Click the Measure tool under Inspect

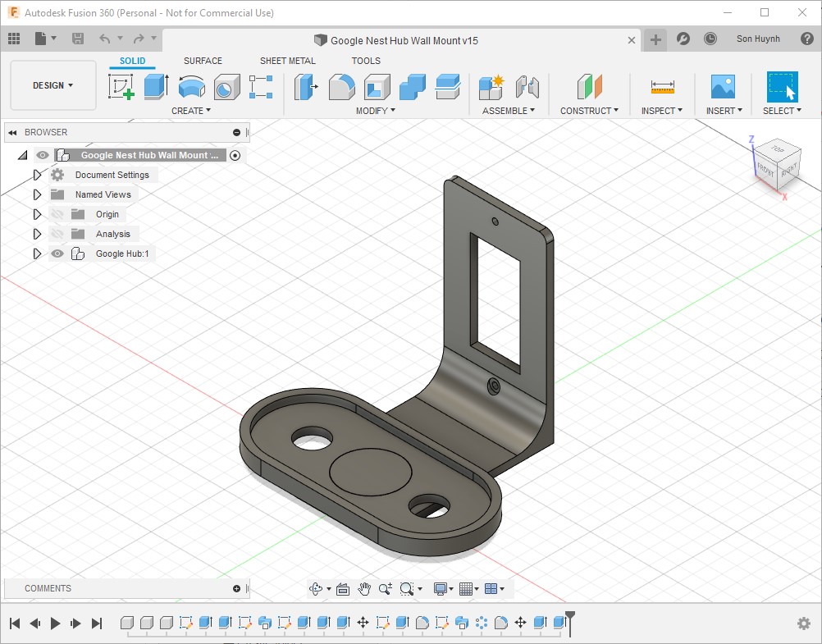coord(663,86)
